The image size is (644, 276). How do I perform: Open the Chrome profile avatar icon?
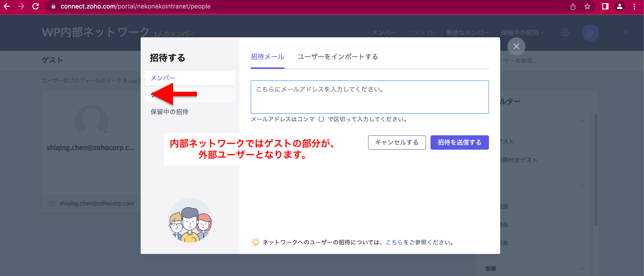point(619,6)
